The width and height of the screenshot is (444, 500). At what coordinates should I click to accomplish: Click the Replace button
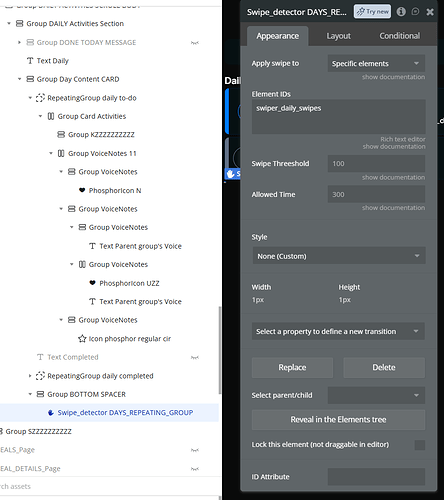[292, 367]
